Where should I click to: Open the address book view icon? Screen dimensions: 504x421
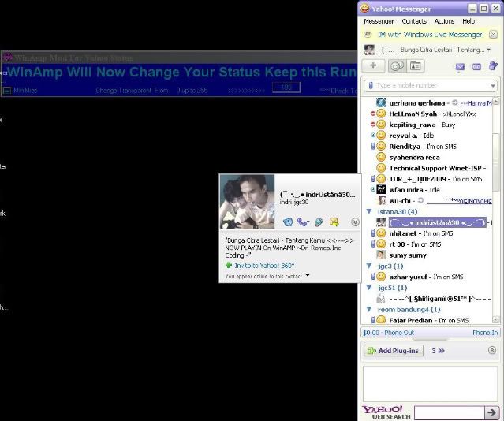pos(415,66)
